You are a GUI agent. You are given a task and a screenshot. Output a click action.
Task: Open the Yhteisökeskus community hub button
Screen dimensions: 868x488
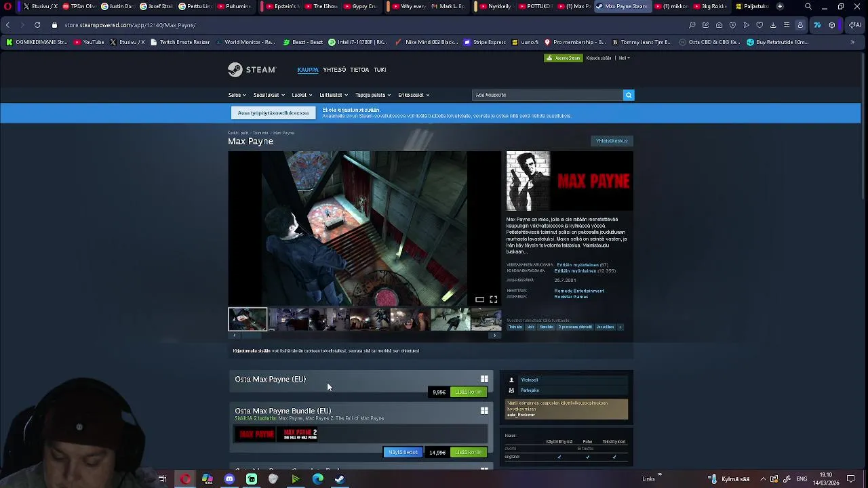pos(612,141)
